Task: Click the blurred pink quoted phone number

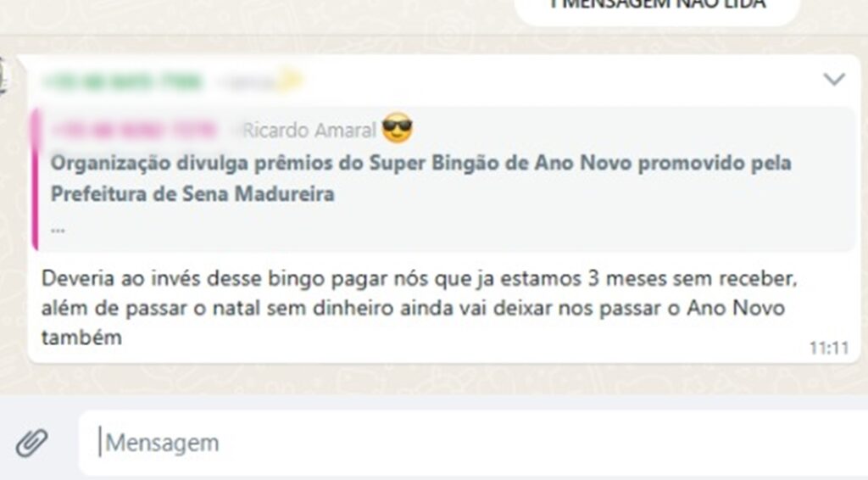Action: click(x=134, y=131)
